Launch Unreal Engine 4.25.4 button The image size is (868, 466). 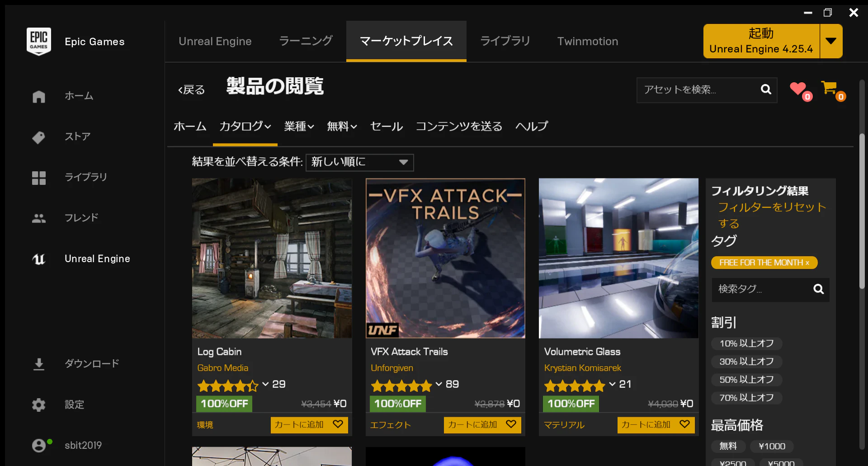(x=761, y=41)
